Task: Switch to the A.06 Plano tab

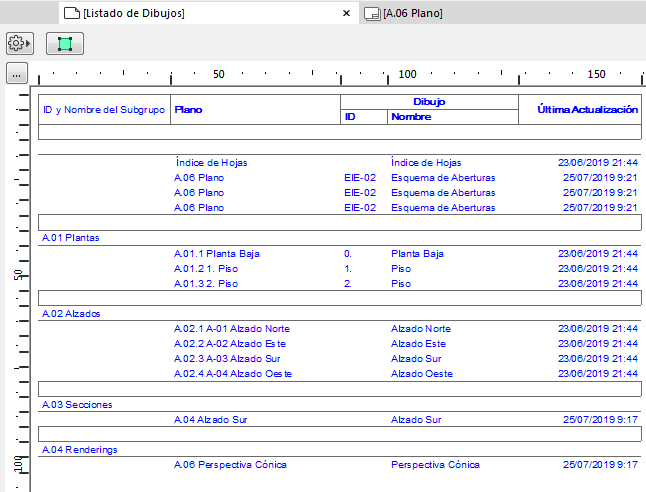Action: click(413, 13)
